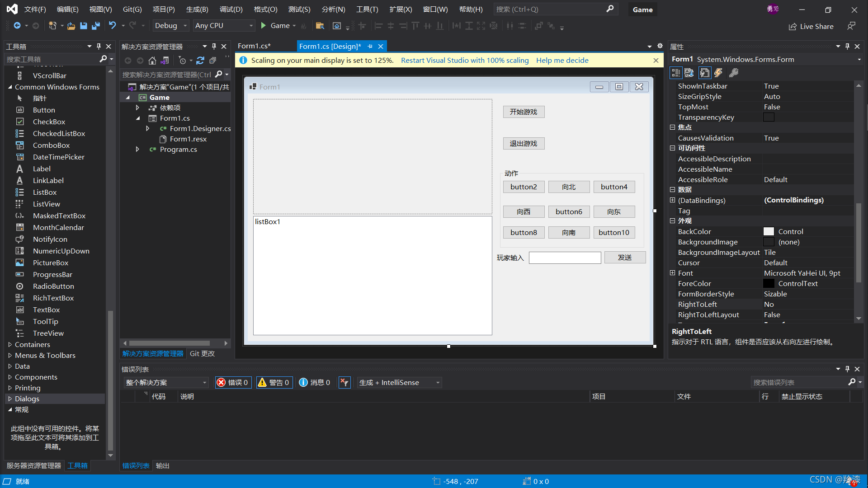The image size is (868, 488).
Task: Click the Solution Explorer home icon
Action: pos(152,61)
